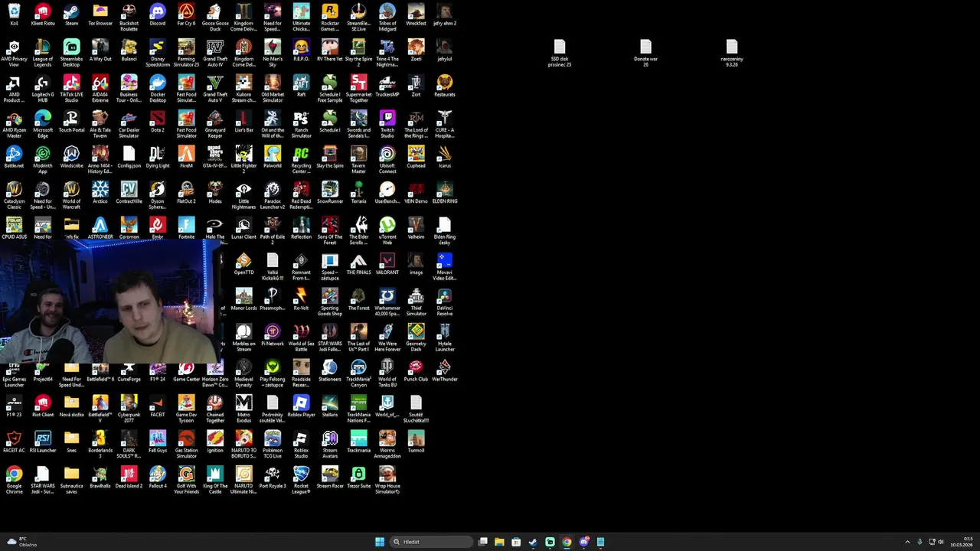Launch The Forest shortcut
This screenshot has height=551, width=980.
358,298
